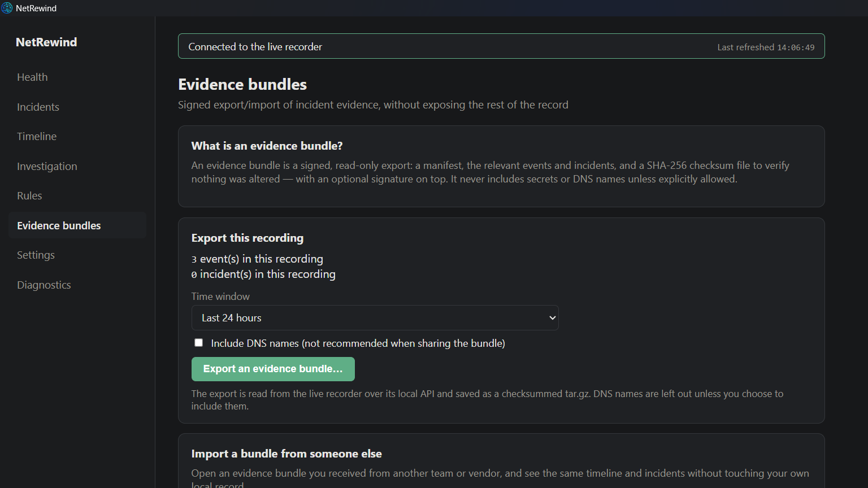Viewport: 868px width, 488px height.
Task: Click the Connected to the live recorder status
Action: coord(255,47)
